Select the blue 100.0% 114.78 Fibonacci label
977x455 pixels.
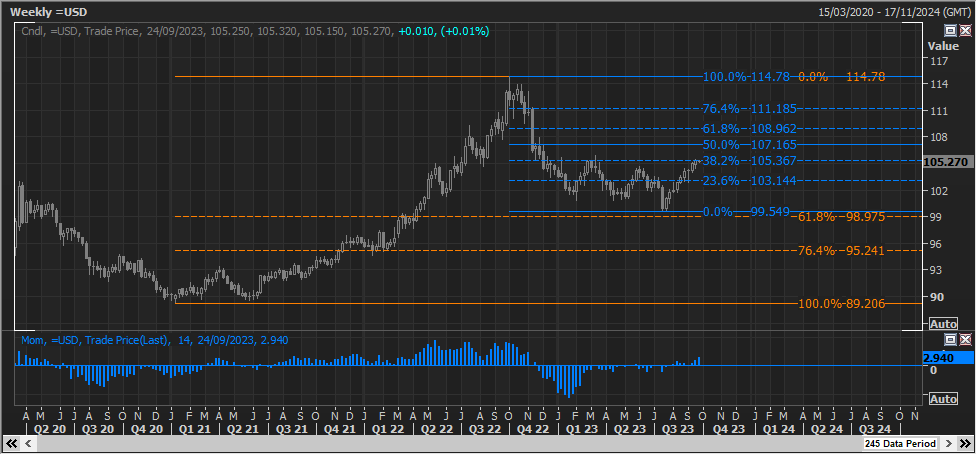[746, 77]
